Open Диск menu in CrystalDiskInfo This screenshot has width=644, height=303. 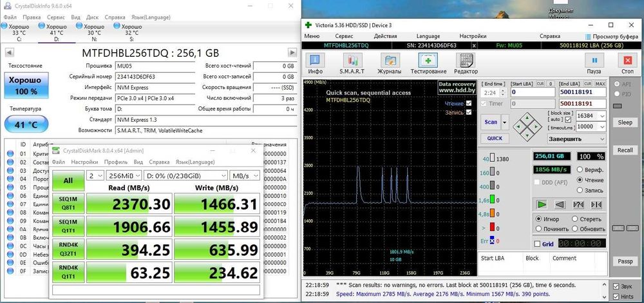pos(92,17)
